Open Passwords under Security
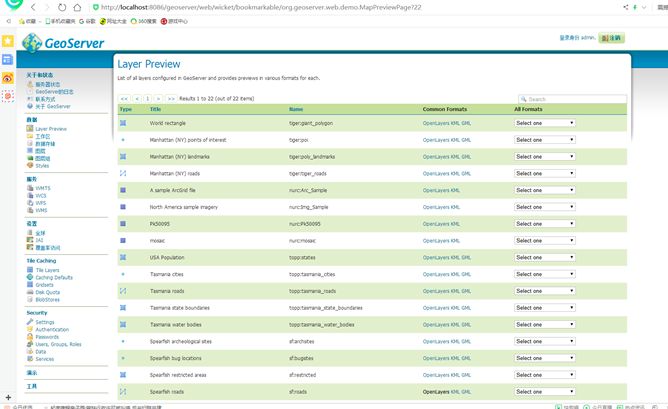This screenshot has width=668, height=409. 47,337
